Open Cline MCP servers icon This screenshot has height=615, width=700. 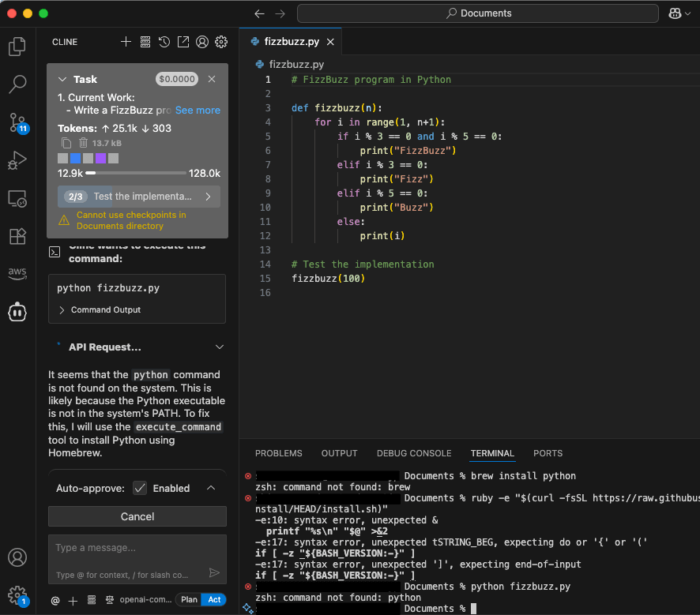coord(145,42)
